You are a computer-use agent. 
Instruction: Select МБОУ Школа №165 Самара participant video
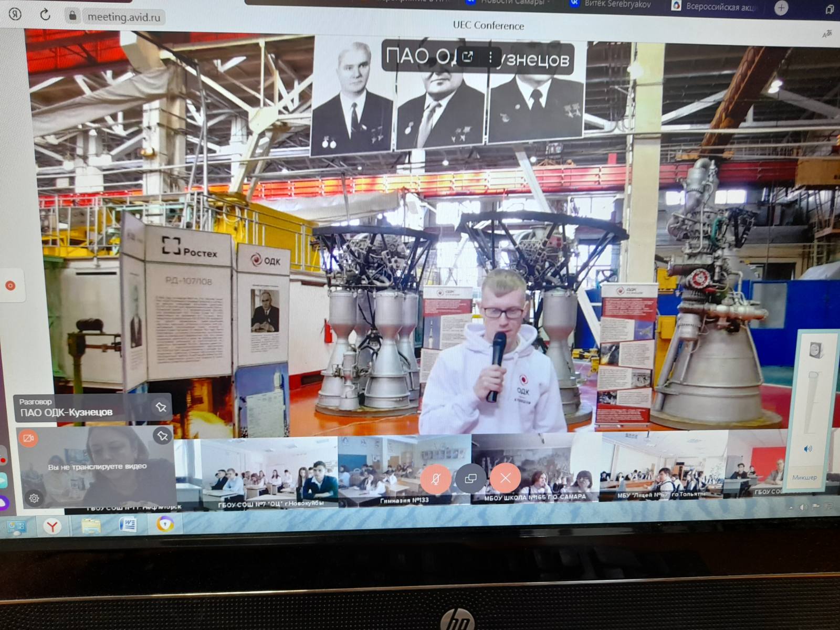coord(535,469)
